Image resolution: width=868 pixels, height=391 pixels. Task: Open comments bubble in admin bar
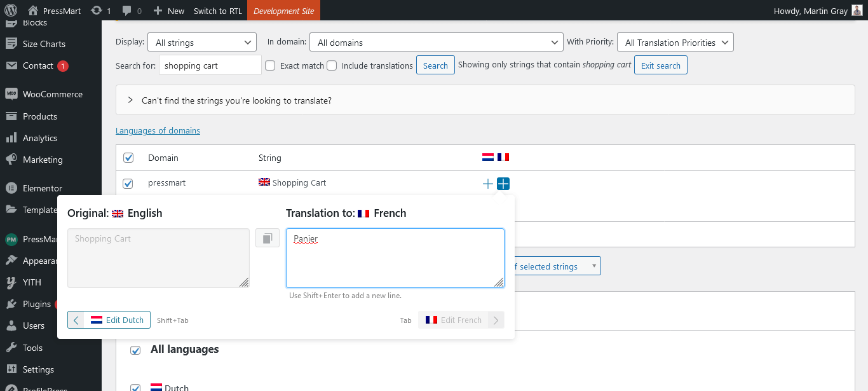click(x=132, y=11)
